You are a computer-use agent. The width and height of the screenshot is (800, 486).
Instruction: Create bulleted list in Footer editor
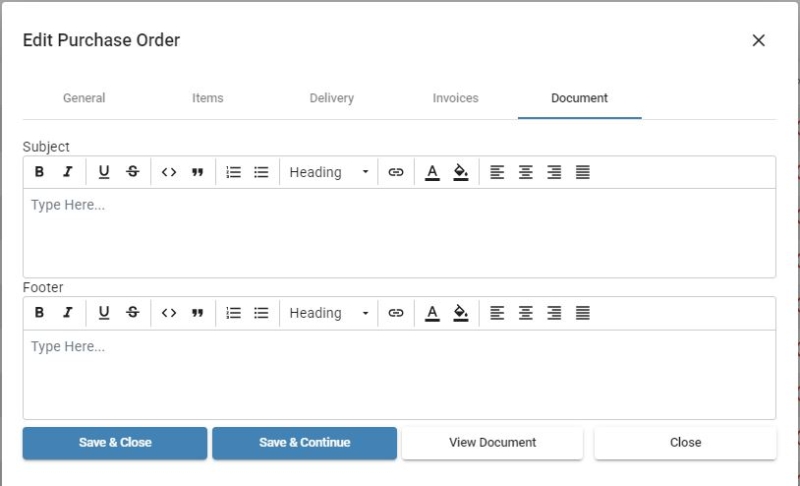(261, 313)
